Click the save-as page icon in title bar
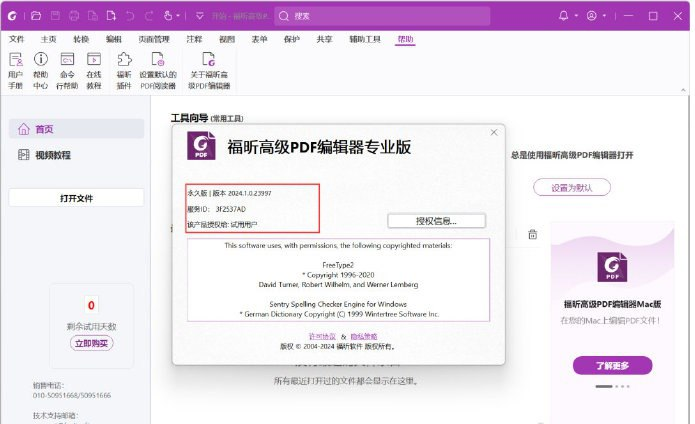695x424 pixels. tap(93, 16)
